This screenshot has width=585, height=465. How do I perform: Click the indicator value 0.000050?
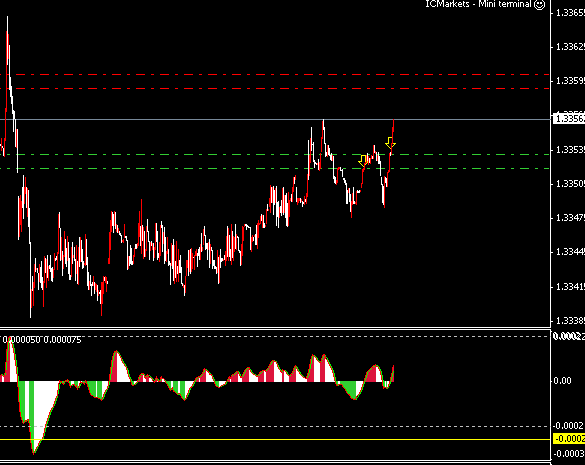(x=21, y=340)
